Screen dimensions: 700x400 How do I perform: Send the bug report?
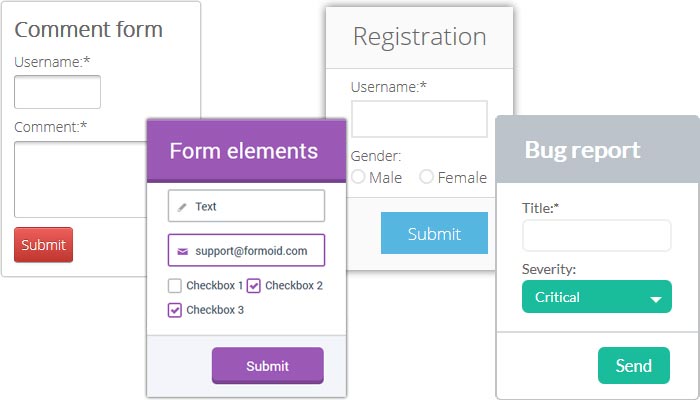[x=633, y=366]
